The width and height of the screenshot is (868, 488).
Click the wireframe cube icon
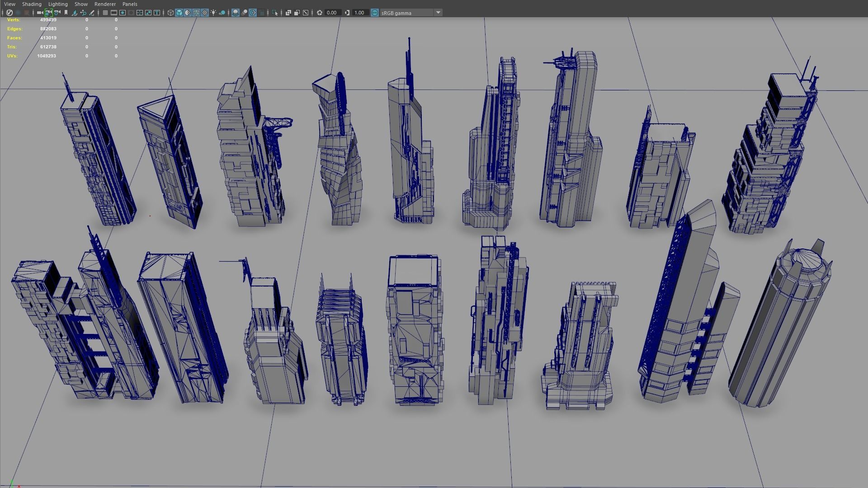(170, 13)
